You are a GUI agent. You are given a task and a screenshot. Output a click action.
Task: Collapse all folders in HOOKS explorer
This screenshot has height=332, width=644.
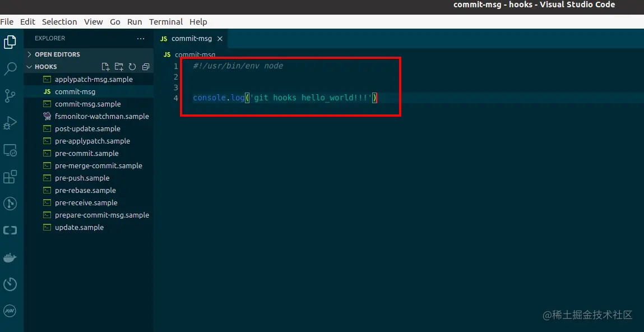(x=145, y=67)
